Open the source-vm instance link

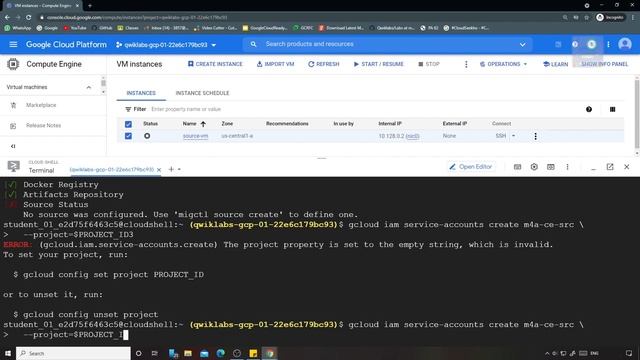tap(195, 136)
